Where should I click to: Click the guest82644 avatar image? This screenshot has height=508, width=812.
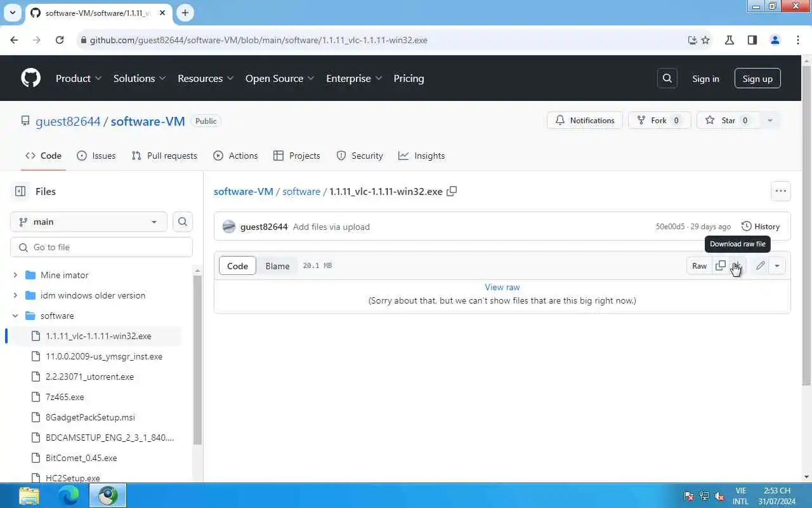click(229, 227)
